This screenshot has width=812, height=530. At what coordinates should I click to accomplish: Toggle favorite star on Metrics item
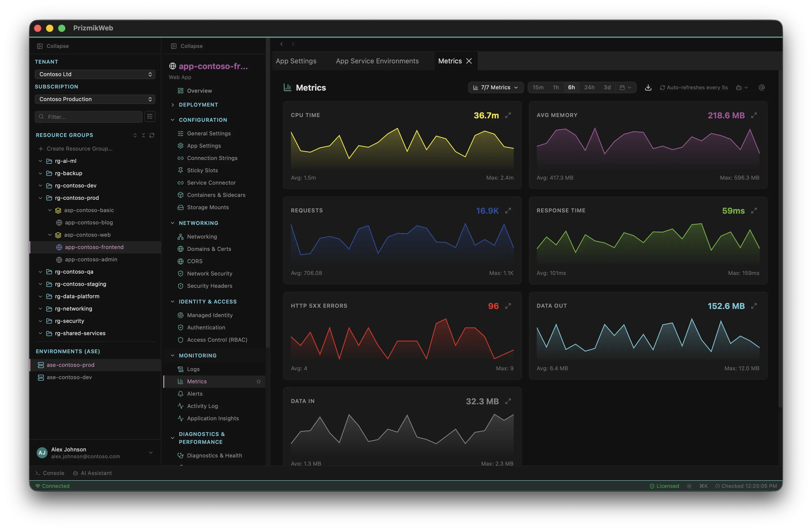258,382
